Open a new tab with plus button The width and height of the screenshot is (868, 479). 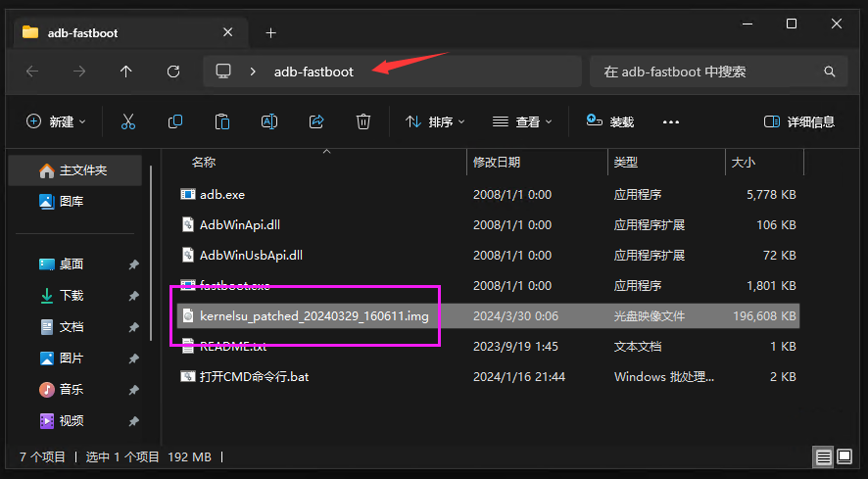coord(271,32)
